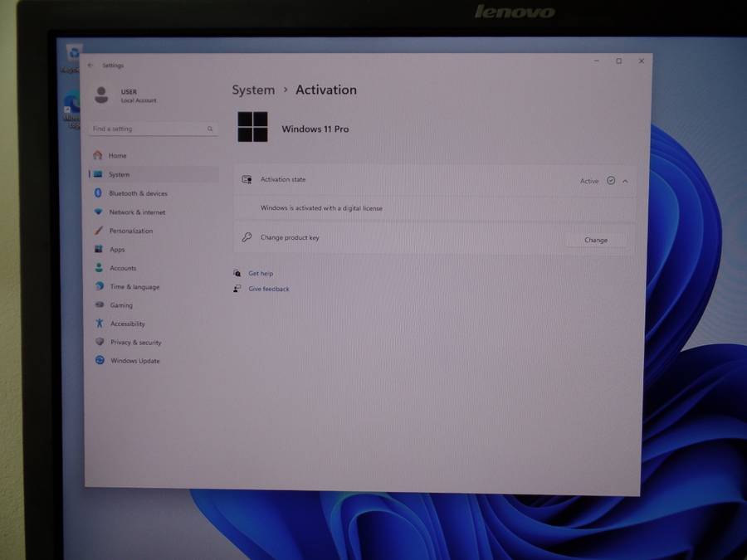The width and height of the screenshot is (747, 560).
Task: Open the Get help link
Action: [261, 273]
